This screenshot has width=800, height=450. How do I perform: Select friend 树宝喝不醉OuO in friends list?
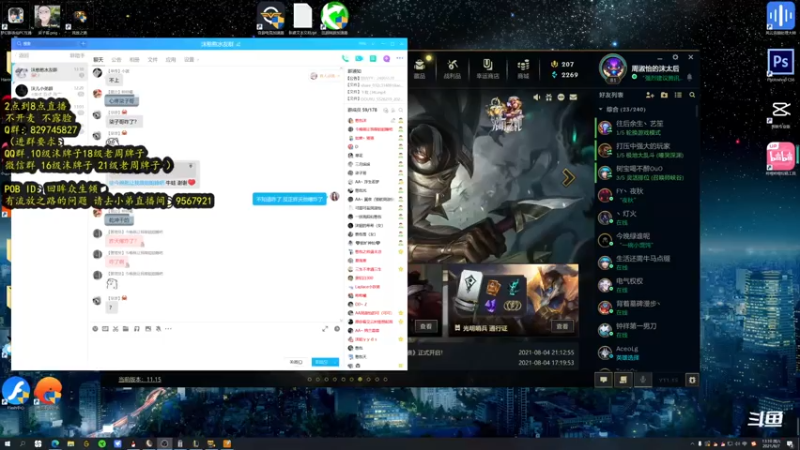pyautogui.click(x=646, y=172)
